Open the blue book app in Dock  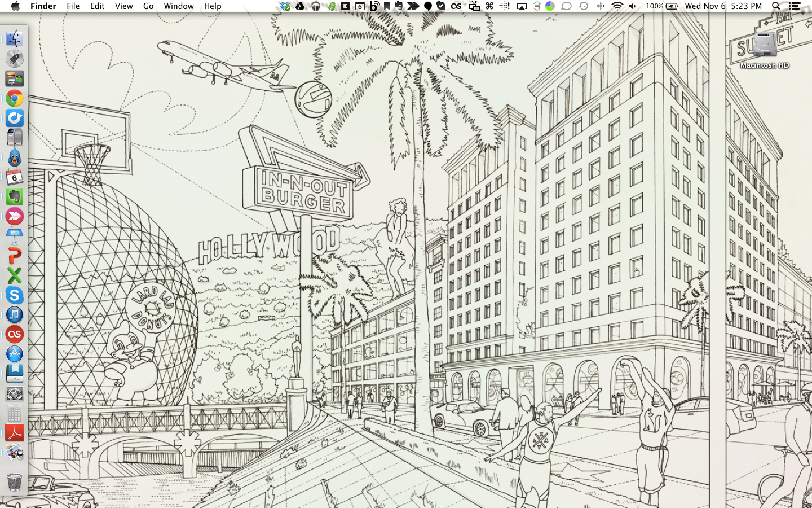[x=15, y=373]
